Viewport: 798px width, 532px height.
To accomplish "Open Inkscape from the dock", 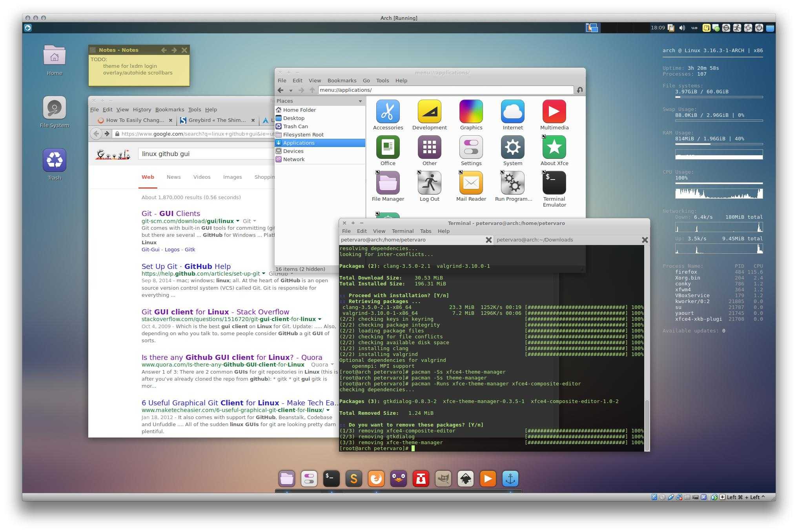I will [466, 479].
